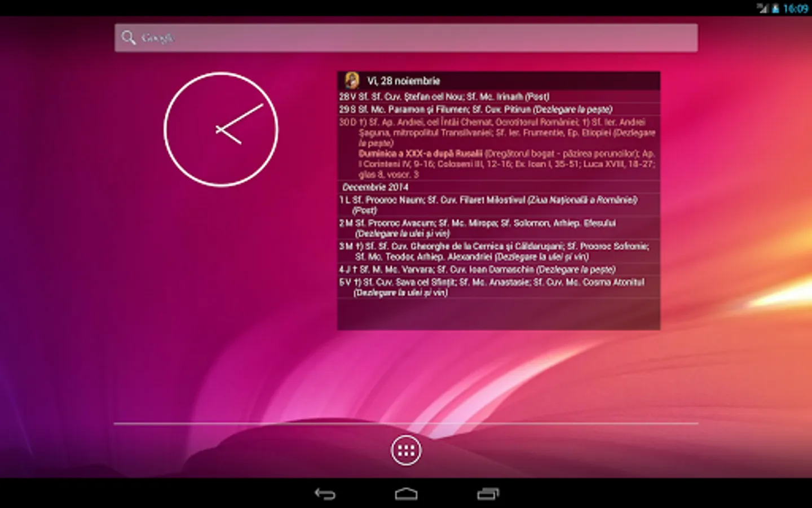Viewport: 812px width, 508px height.
Task: Open the 2 M Sf. Prooroc Avacum entry
Action: 498,228
